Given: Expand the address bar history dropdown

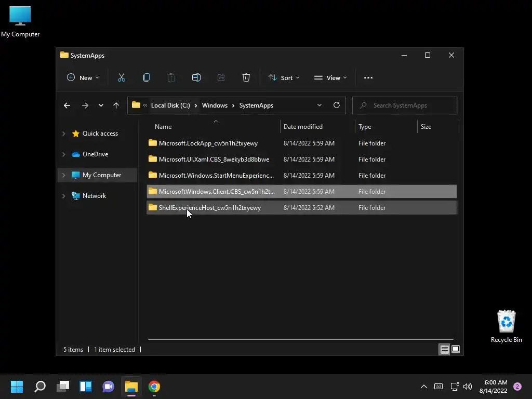Looking at the screenshot, I should [x=320, y=105].
